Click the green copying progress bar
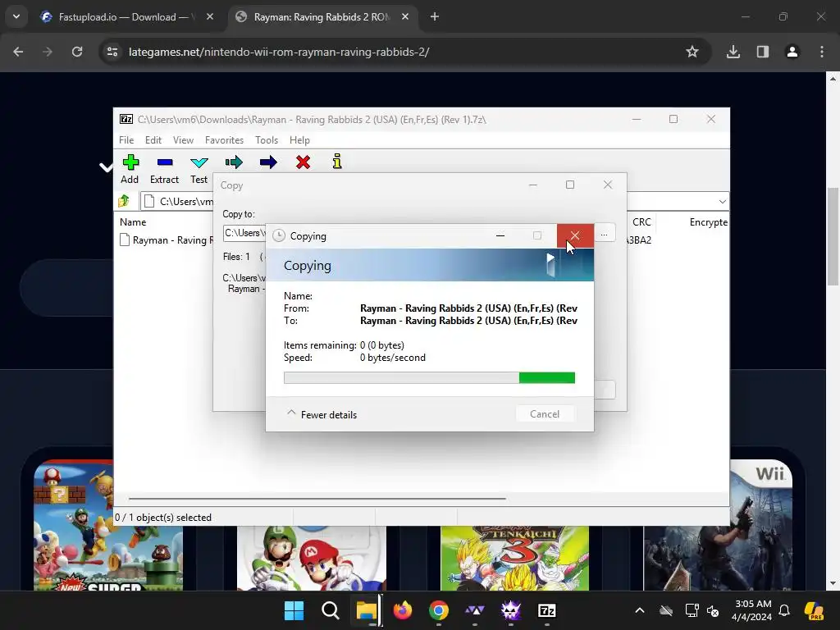 [x=429, y=377]
